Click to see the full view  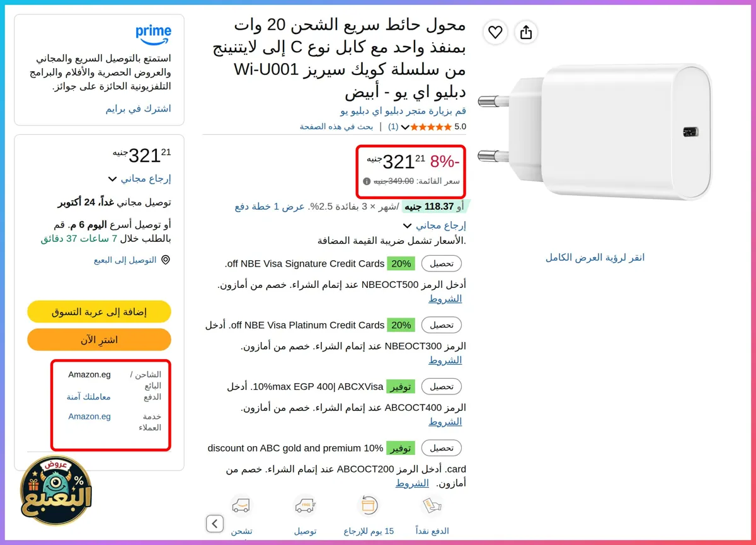point(595,257)
